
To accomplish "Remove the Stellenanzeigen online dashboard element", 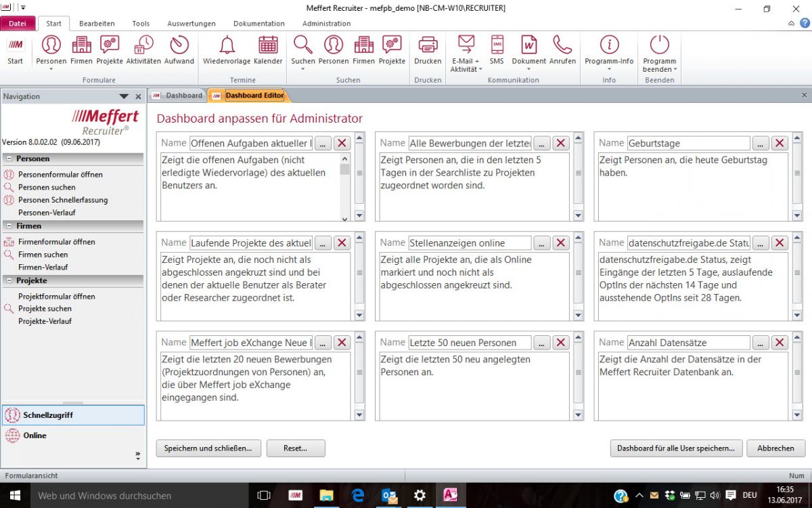I will point(561,242).
